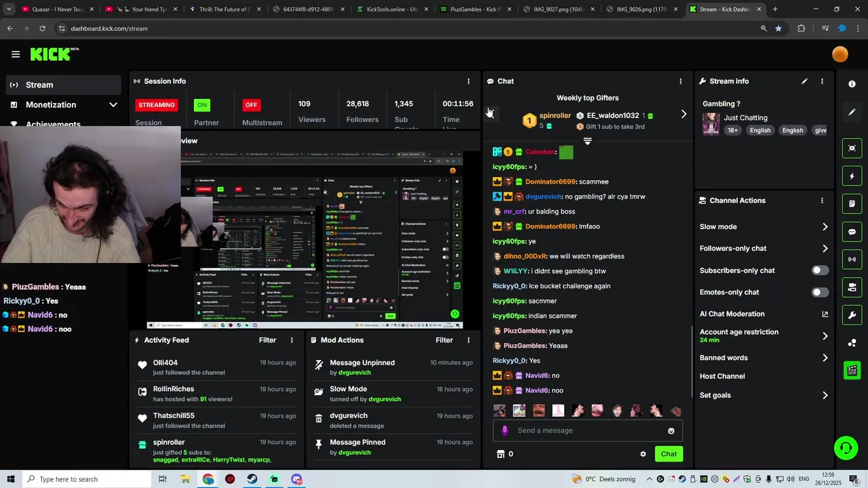The height and width of the screenshot is (488, 868).
Task: Click the three-dots cluster sidebar icon
Action: [x=852, y=343]
